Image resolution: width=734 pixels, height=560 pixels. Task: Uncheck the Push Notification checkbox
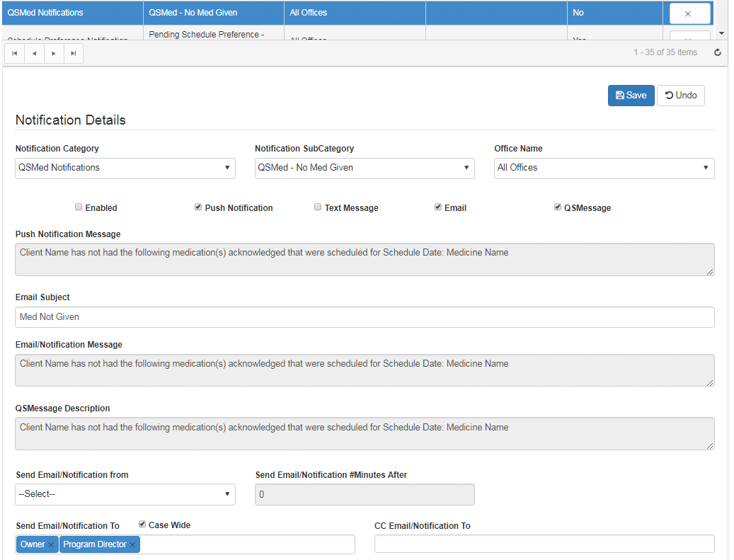198,207
